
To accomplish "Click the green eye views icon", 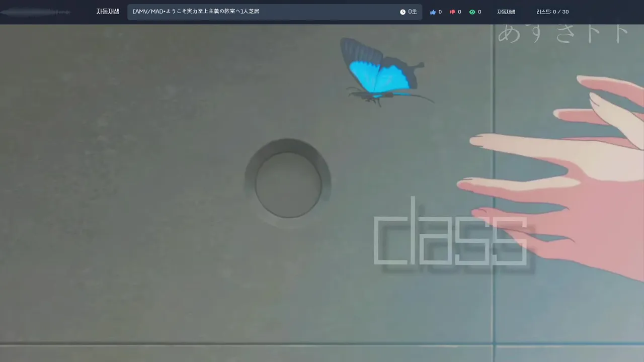I will coord(472,12).
